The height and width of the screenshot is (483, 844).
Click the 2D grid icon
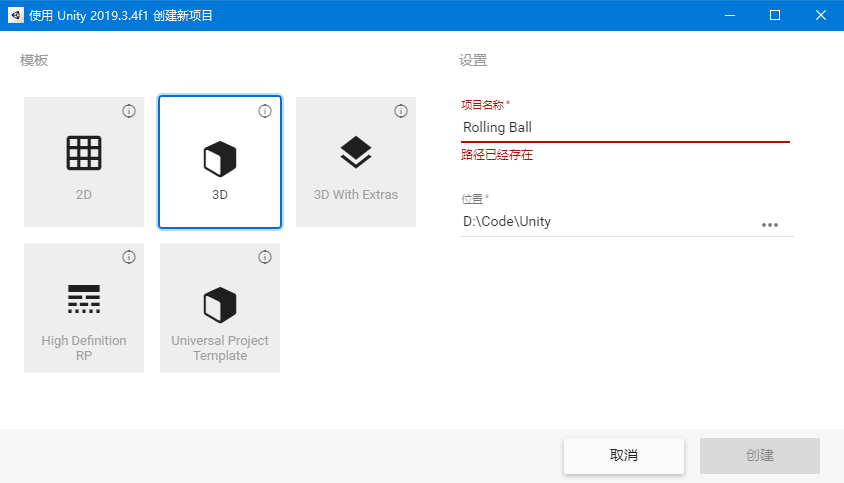[84, 153]
